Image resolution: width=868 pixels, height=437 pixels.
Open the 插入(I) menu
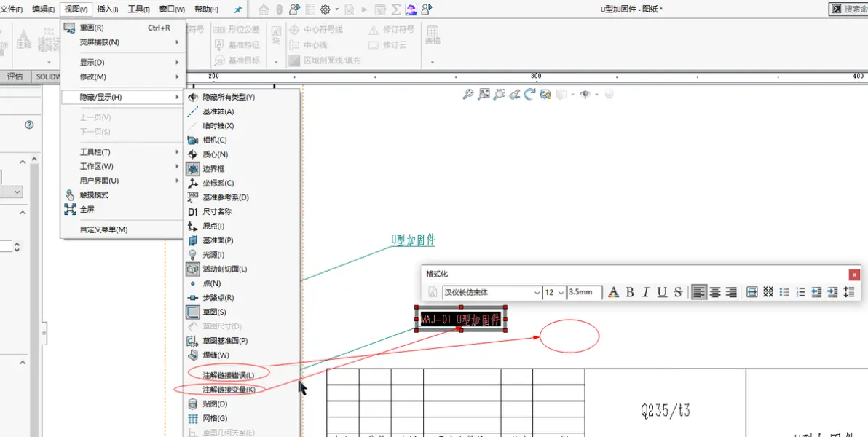click(x=107, y=9)
